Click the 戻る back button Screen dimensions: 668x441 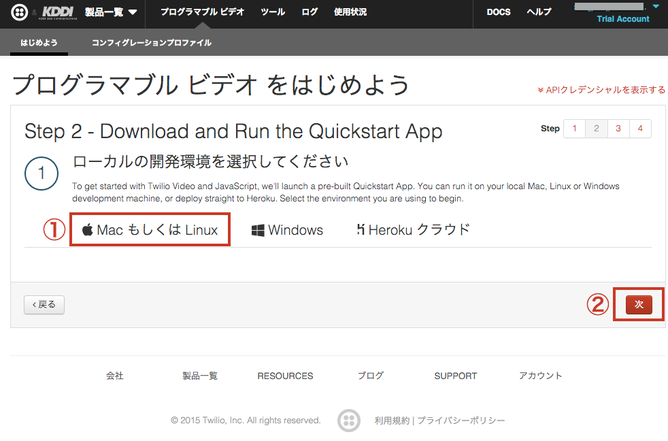click(x=44, y=305)
